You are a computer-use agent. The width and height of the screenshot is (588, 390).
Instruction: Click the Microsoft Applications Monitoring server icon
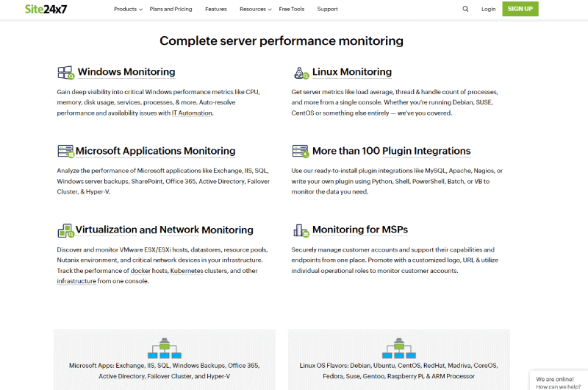pyautogui.click(x=66, y=152)
